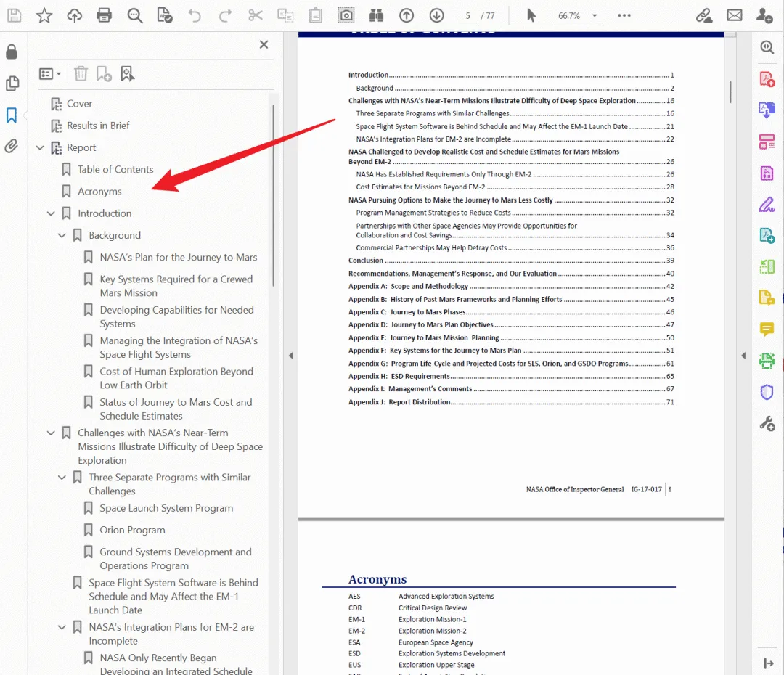This screenshot has height=675, width=784.
Task: Undo the last action
Action: click(x=195, y=15)
